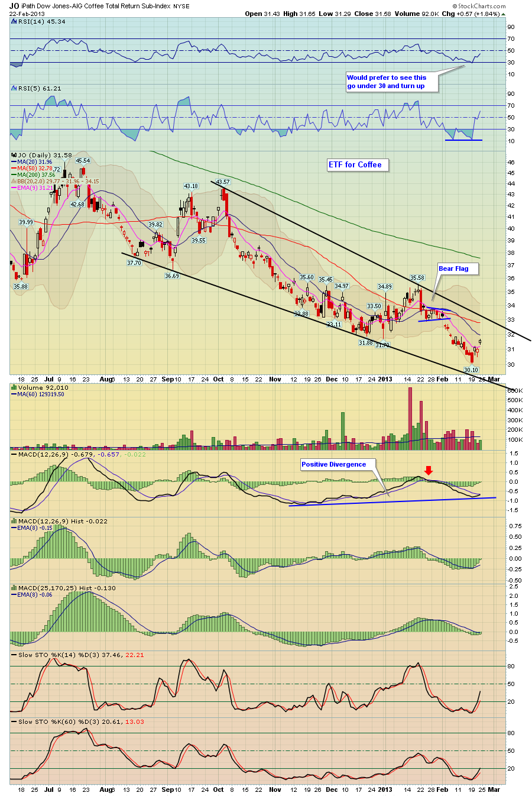This screenshot has height=796, width=532.
Task: Click the 31.88 price low label
Action: pyautogui.click(x=365, y=342)
